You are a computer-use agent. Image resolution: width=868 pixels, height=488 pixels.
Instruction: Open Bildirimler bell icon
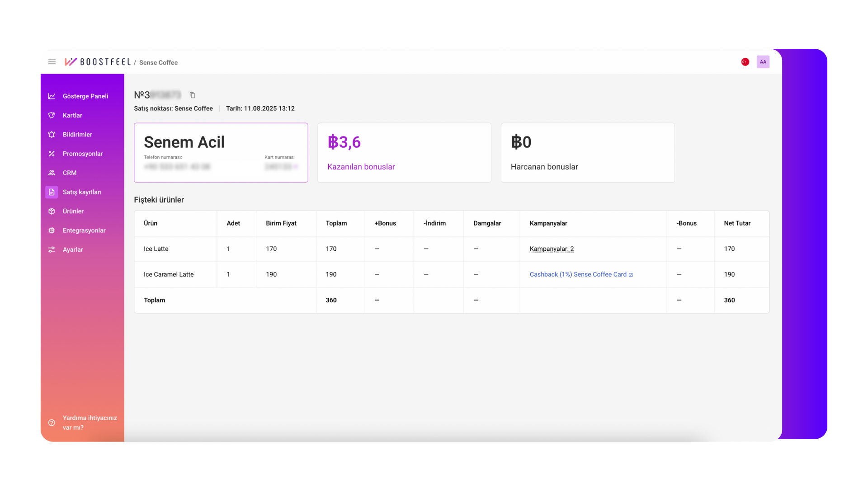52,135
